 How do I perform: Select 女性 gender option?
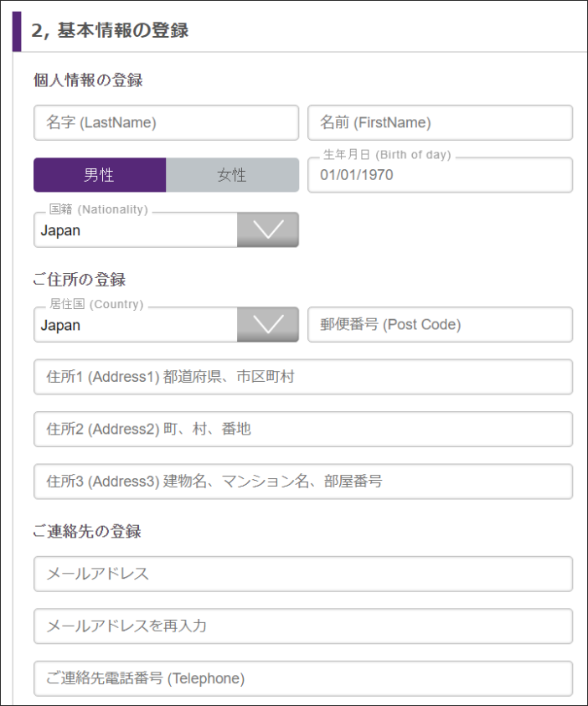(x=232, y=175)
